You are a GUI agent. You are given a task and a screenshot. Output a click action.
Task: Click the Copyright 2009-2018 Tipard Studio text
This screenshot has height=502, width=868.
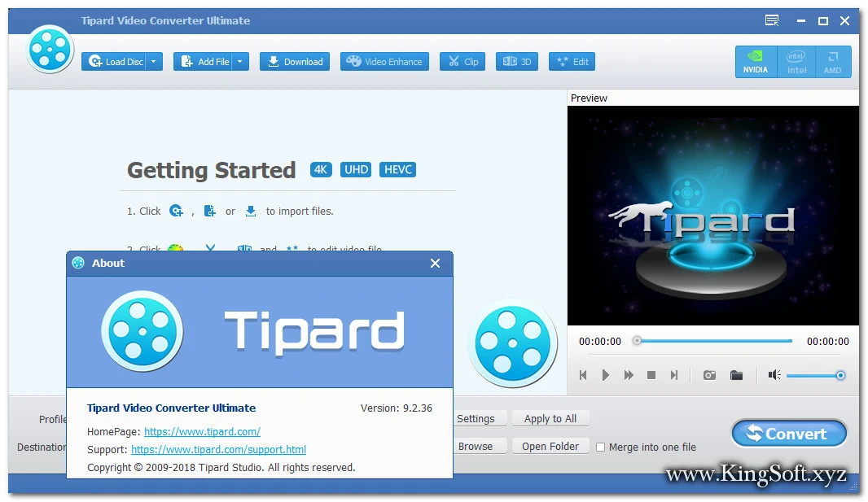221,468
